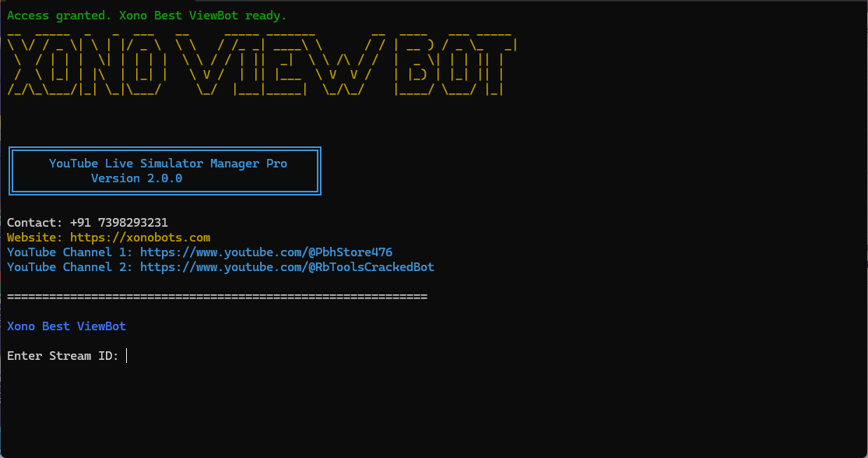
Task: Select the blue Xono Best ViewBot heading
Action: tap(66, 326)
